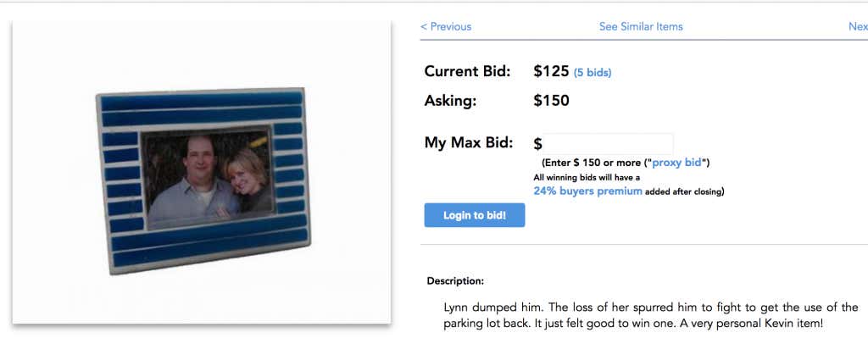This screenshot has width=868, height=338.
Task: Go to the Next item link
Action: pyautogui.click(x=858, y=26)
